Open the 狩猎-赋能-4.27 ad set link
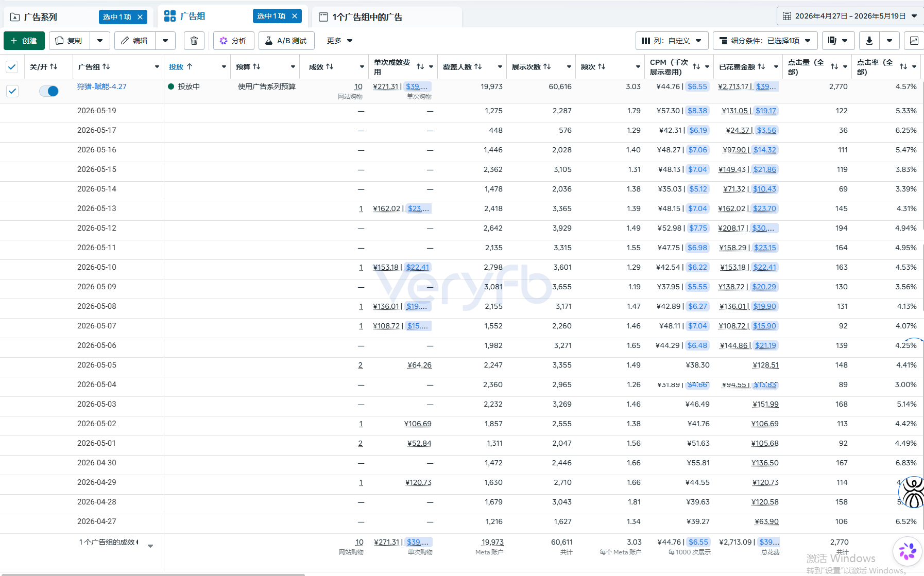This screenshot has height=576, width=924. [x=102, y=86]
